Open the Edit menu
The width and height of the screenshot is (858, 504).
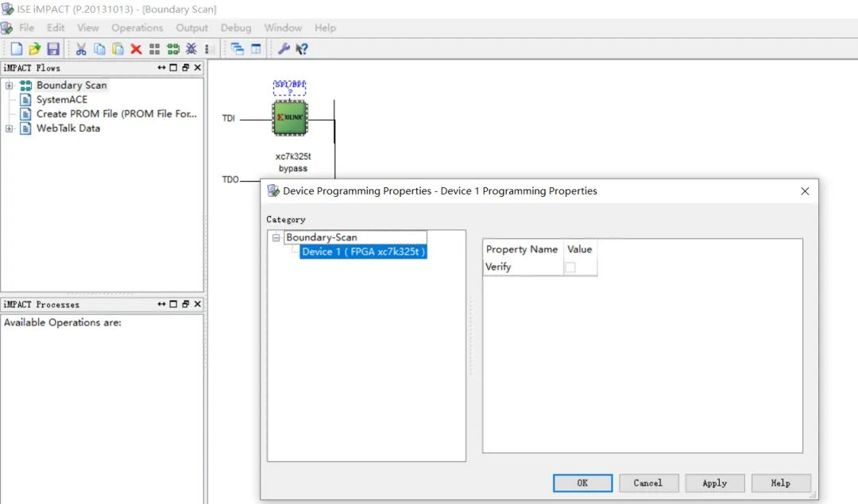tap(56, 28)
